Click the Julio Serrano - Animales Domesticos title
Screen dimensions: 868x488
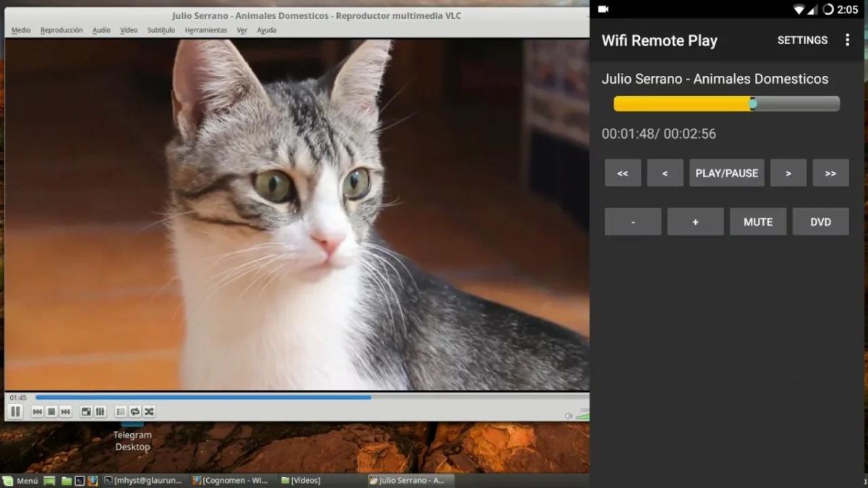(715, 79)
